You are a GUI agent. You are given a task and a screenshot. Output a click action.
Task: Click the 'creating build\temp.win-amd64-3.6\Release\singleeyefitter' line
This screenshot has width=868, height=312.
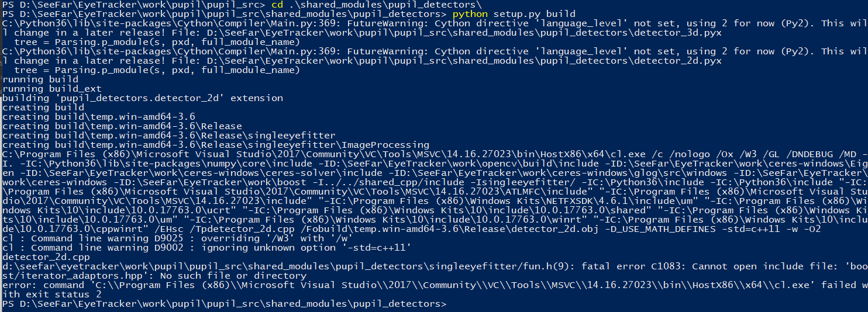pos(169,136)
